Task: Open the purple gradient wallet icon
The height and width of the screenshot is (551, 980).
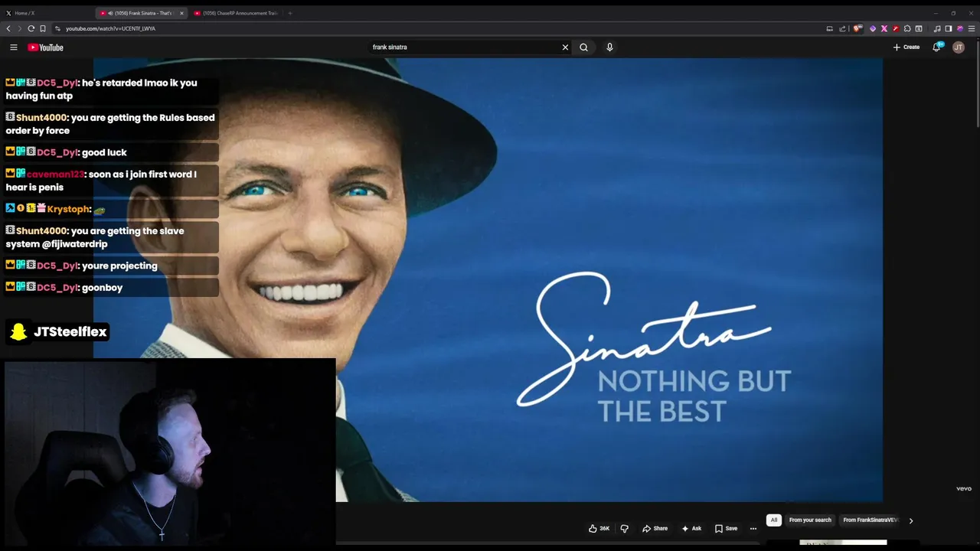Action: 960,28
